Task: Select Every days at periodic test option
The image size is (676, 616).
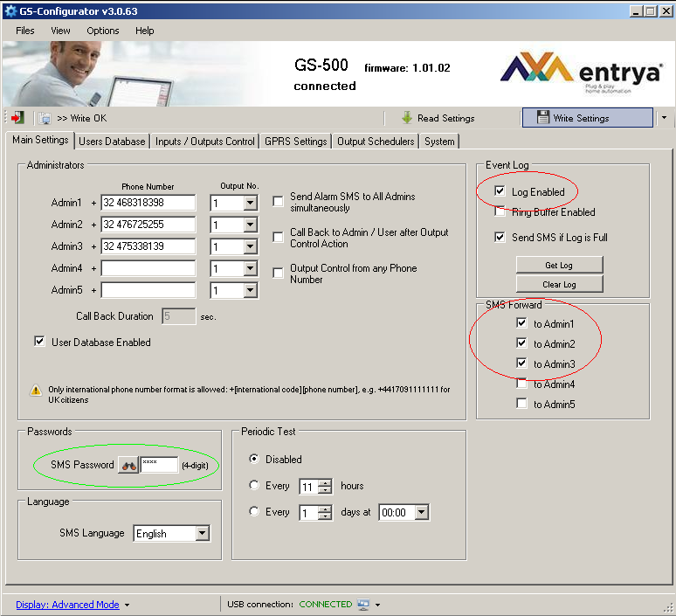Action: click(x=254, y=512)
